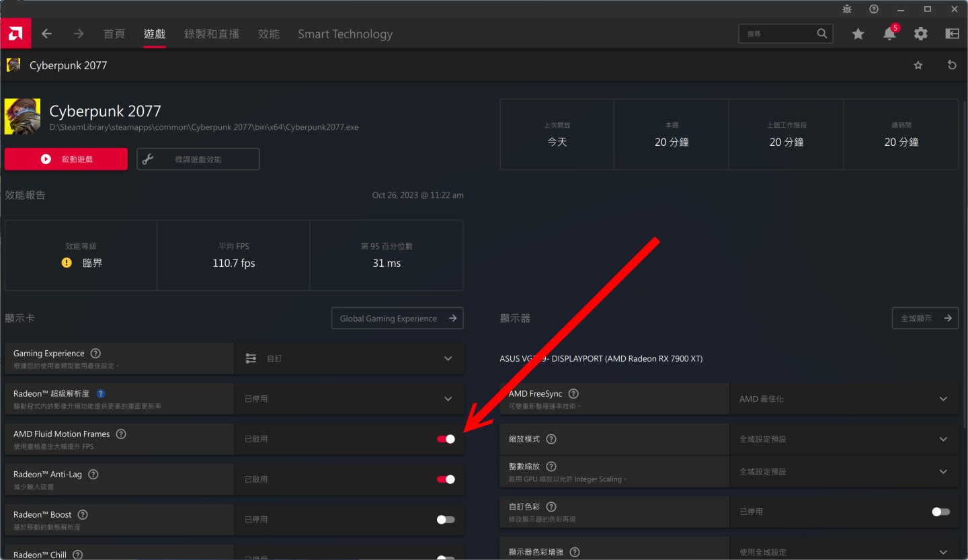Switch to 遊戲 tab
The height and width of the screenshot is (560, 968).
[155, 34]
